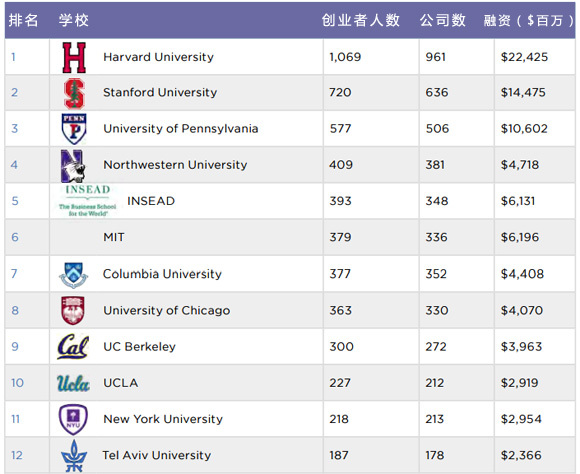Click the MIT school name
The height and width of the screenshot is (474, 580).
pyautogui.click(x=114, y=237)
